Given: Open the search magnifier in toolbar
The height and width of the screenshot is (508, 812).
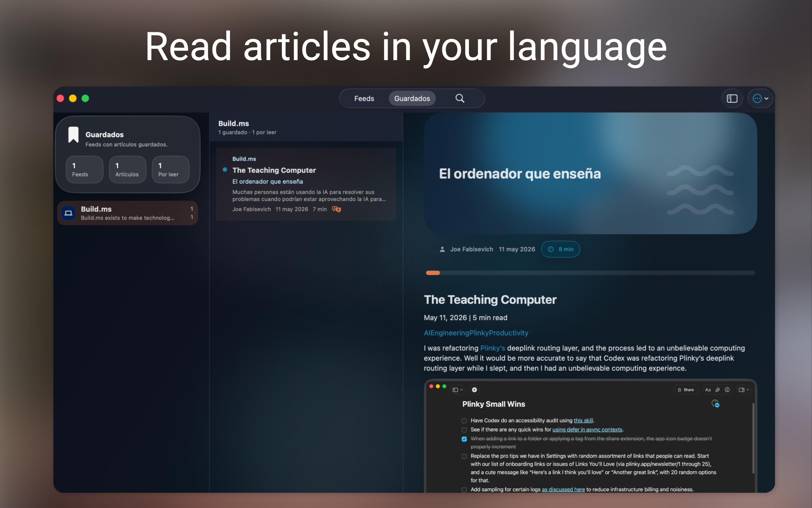Looking at the screenshot, I should click(x=460, y=98).
